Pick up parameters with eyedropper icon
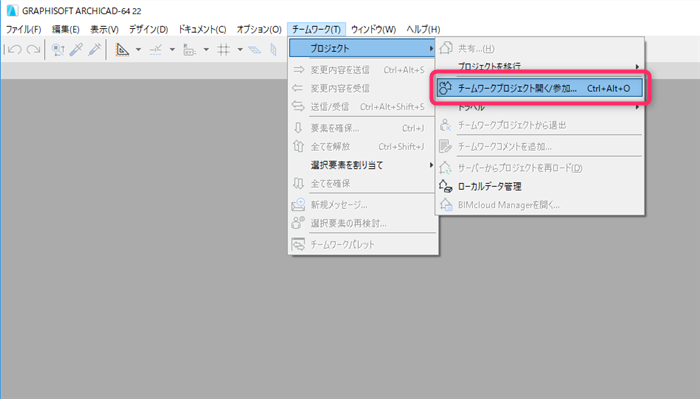This screenshot has width=700, height=399. (76, 49)
